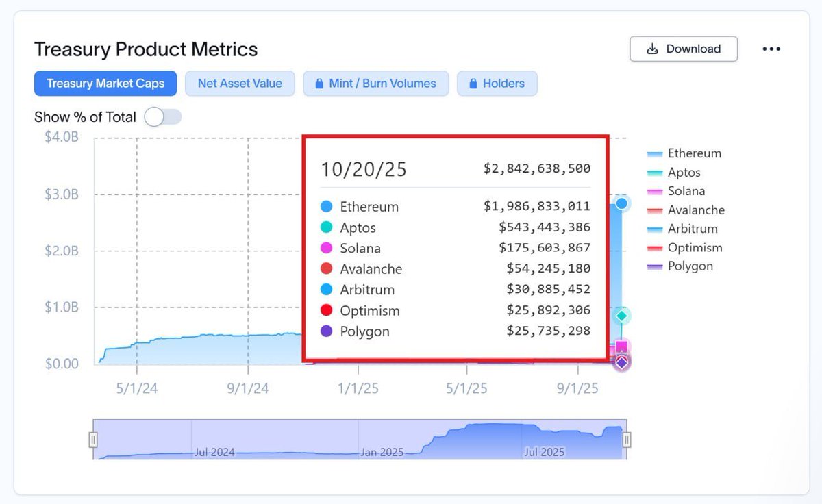Open the locked Mint / Burn Volumes tab

click(x=375, y=84)
